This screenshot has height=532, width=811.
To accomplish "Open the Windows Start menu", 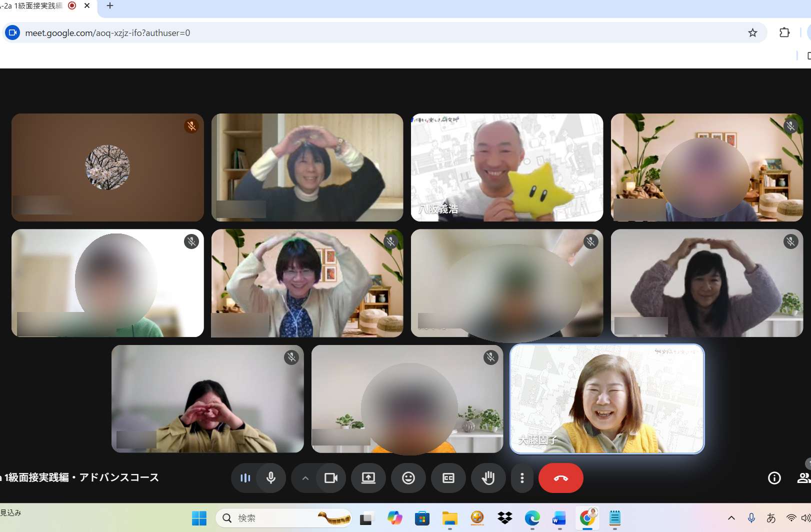I will click(199, 518).
